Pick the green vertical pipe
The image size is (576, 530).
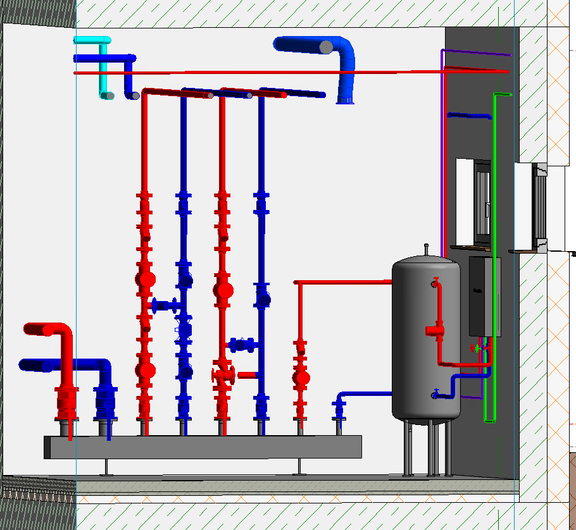point(494,257)
